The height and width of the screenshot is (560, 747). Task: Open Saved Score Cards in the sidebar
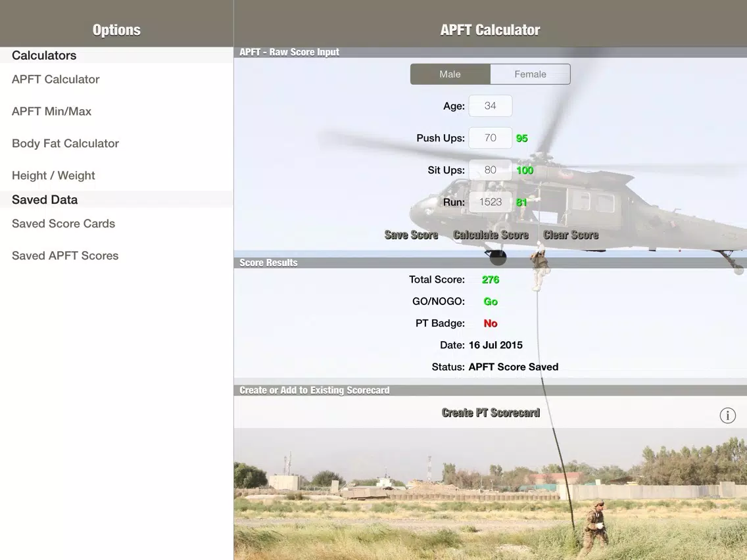tap(117, 224)
